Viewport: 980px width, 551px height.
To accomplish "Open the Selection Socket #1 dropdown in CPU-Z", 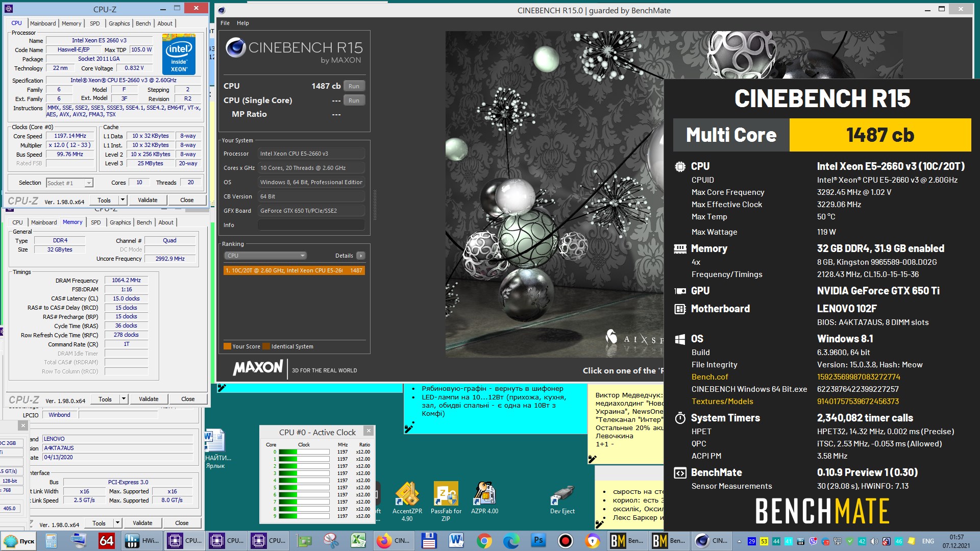I will [69, 183].
